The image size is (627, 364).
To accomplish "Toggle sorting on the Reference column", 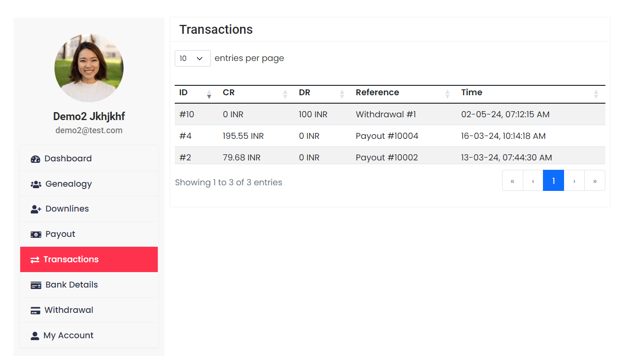I will pyautogui.click(x=447, y=92).
